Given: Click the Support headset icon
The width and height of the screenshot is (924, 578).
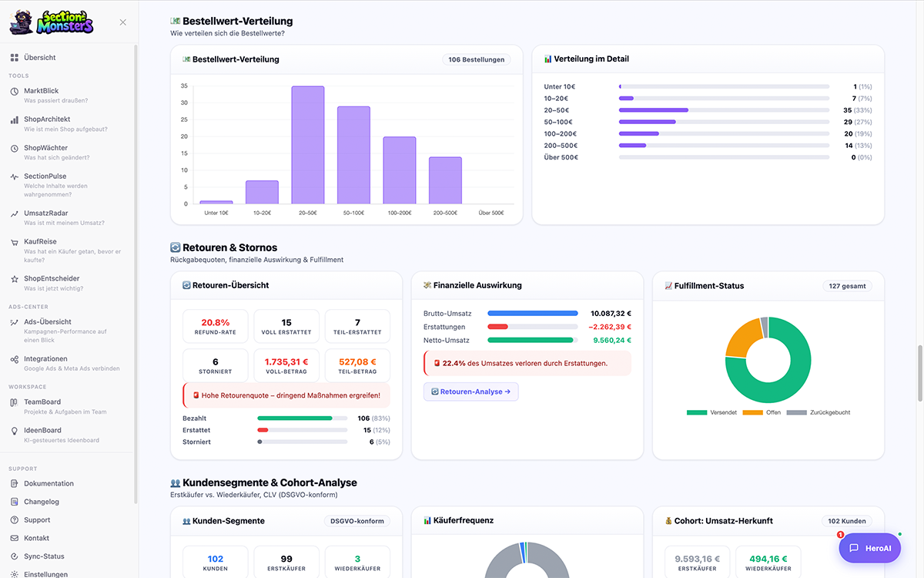Looking at the screenshot, I should tap(15, 520).
